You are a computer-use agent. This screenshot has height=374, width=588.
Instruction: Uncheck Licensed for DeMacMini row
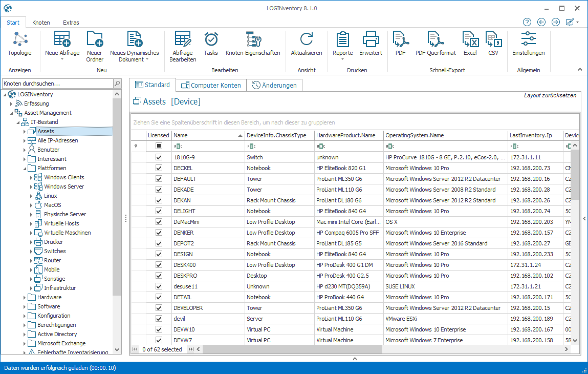coord(159,222)
